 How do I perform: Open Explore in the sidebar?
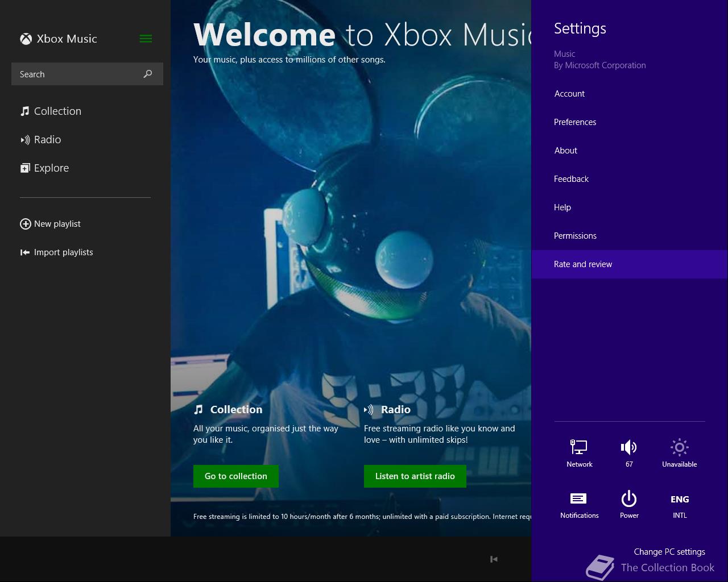click(x=44, y=168)
